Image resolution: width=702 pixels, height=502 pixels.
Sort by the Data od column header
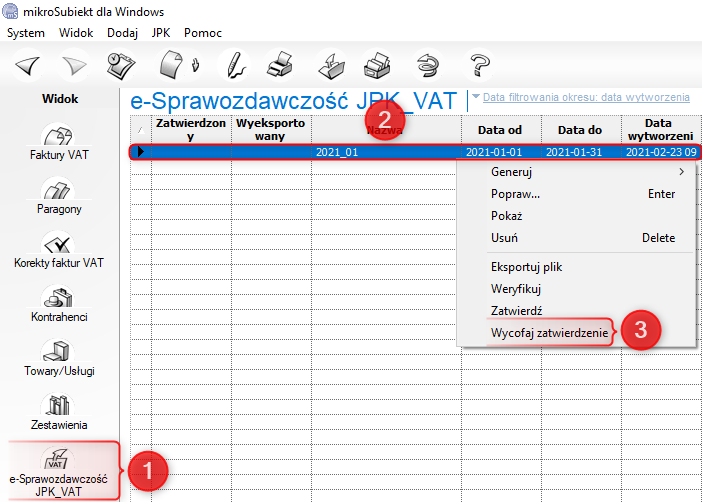tap(501, 130)
